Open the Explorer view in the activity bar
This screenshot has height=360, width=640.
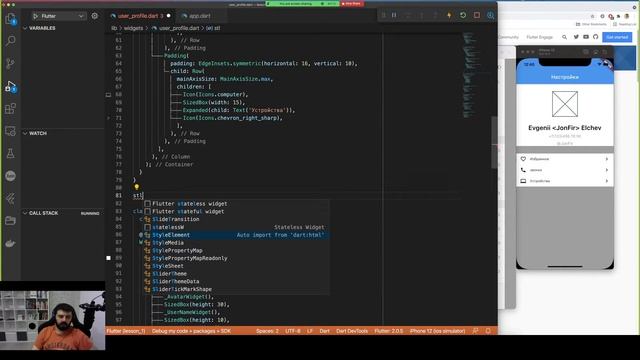[x=11, y=19]
